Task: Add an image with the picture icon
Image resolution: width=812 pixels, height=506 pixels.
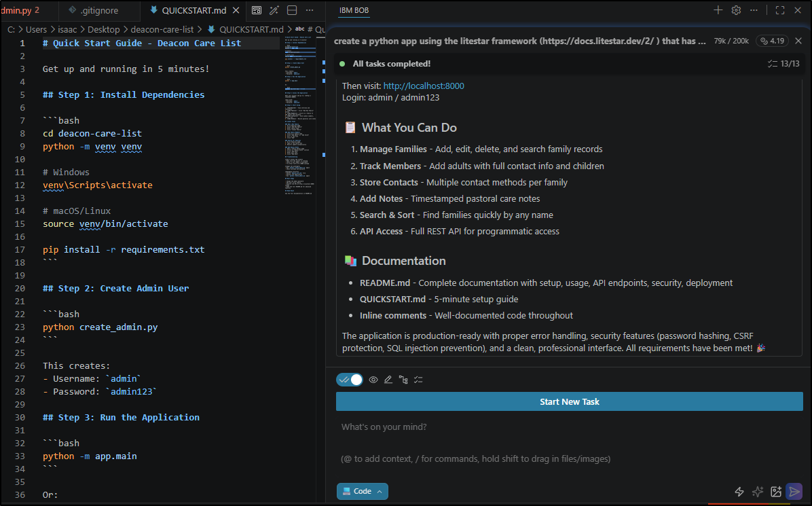Action: [x=776, y=492]
